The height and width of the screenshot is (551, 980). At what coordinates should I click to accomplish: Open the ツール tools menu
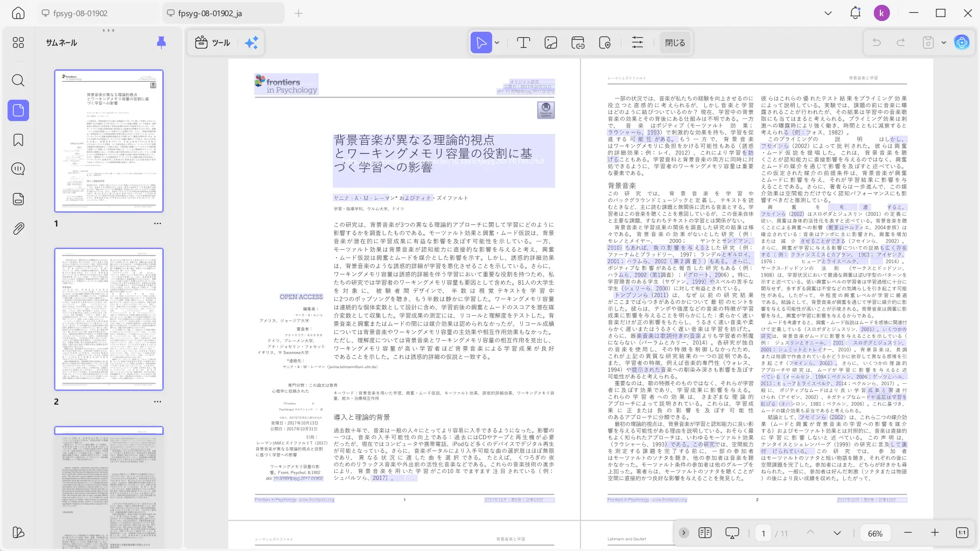point(213,43)
